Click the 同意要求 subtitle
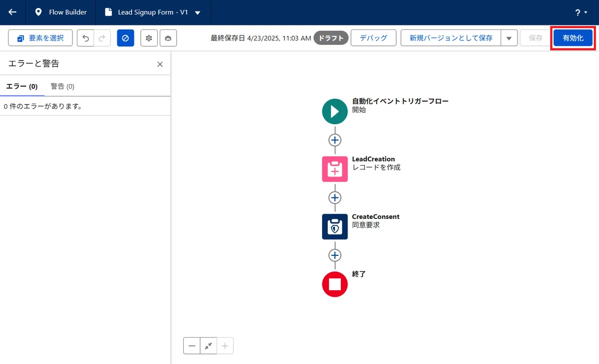This screenshot has width=599, height=364. pyautogui.click(x=366, y=225)
